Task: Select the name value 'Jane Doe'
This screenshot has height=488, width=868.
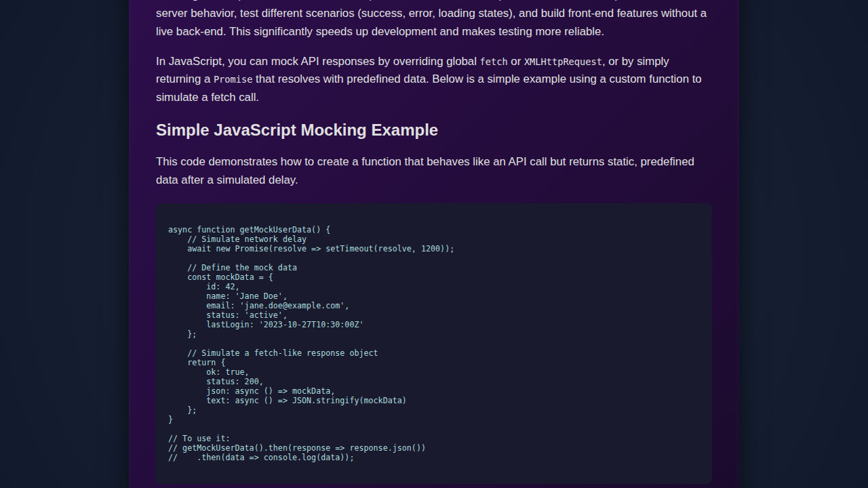Action: [x=260, y=296]
